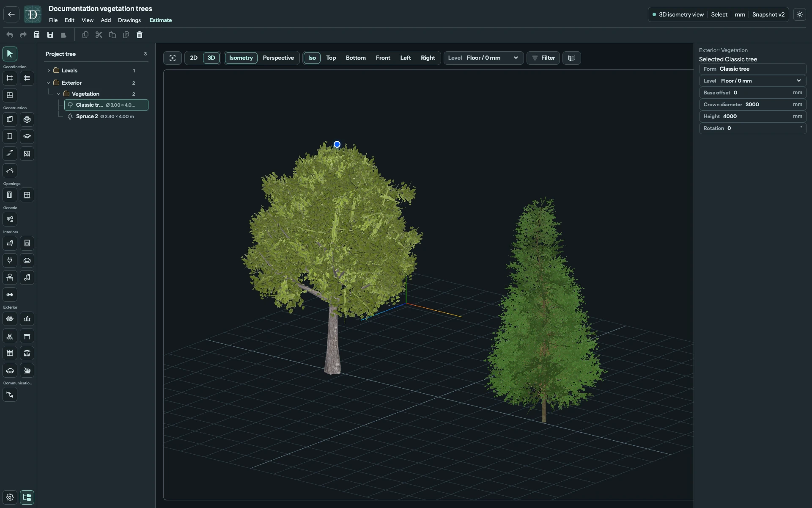812x508 pixels.
Task: Select the window opening tool
Action: 27,195
